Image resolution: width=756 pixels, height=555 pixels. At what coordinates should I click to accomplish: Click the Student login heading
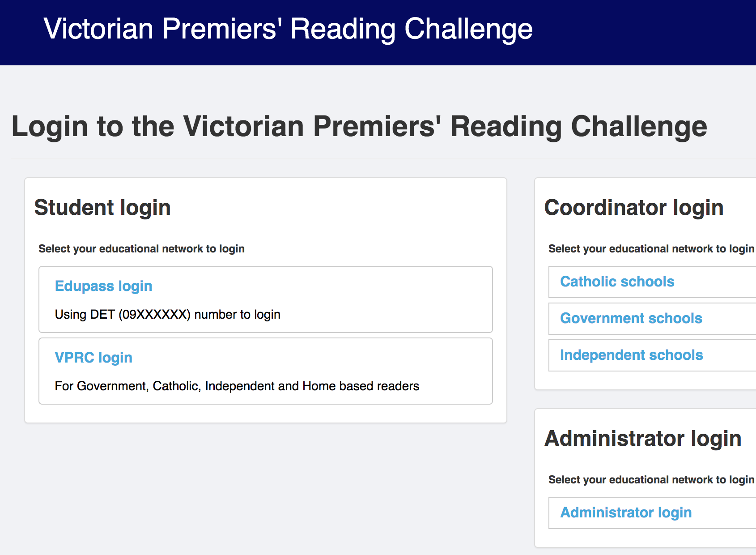point(102,208)
